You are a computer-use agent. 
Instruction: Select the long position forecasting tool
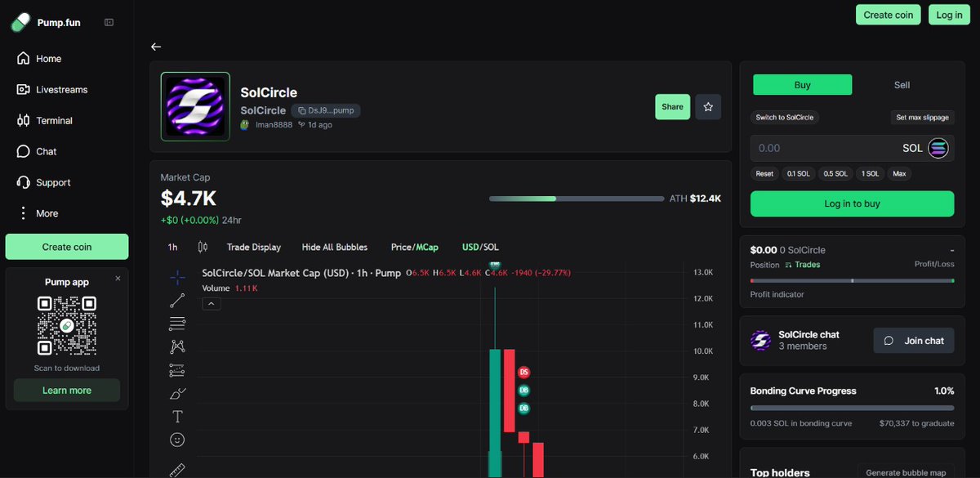click(x=177, y=370)
